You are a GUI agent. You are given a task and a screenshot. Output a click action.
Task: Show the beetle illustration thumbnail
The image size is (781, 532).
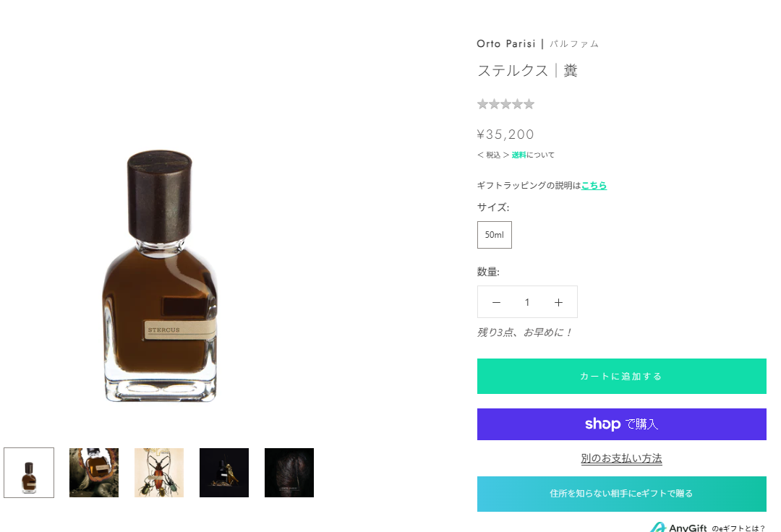coord(159,473)
